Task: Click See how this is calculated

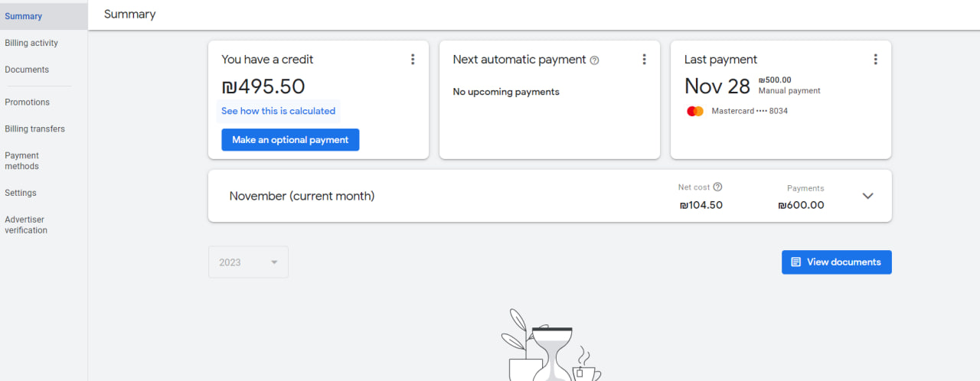Action: coord(278,111)
